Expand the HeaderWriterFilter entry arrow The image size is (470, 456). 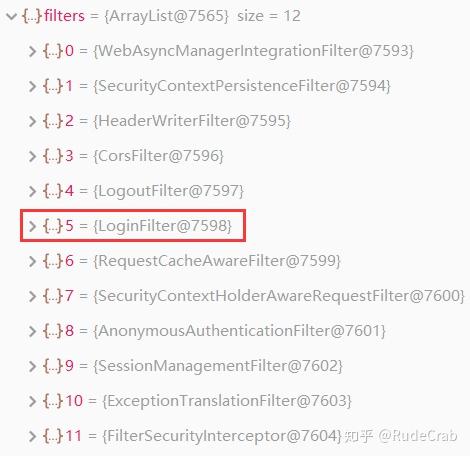(32, 121)
